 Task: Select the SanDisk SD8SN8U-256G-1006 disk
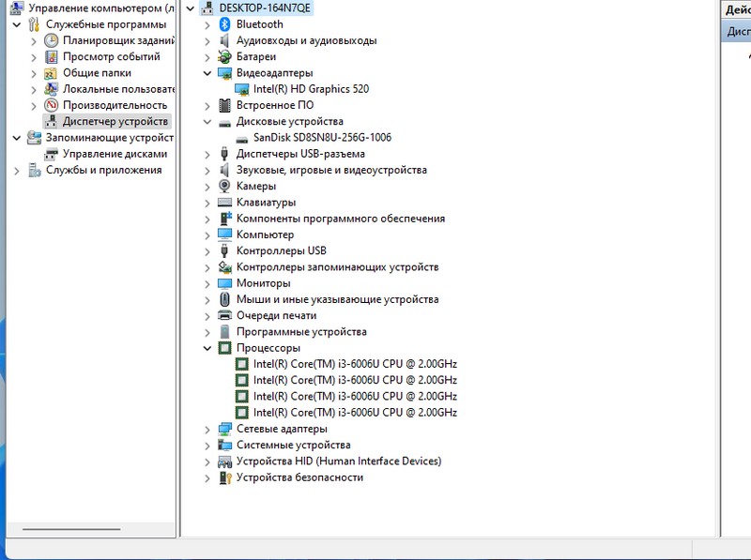(322, 138)
